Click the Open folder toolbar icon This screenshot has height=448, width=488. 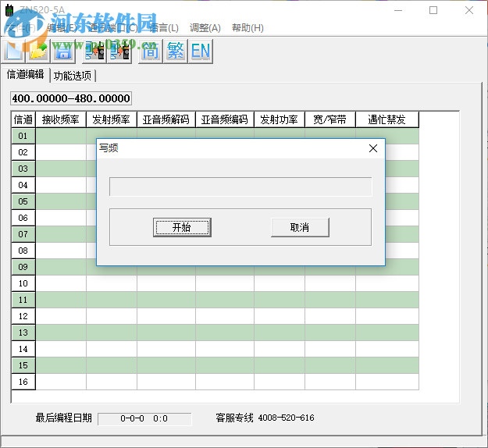(38, 51)
